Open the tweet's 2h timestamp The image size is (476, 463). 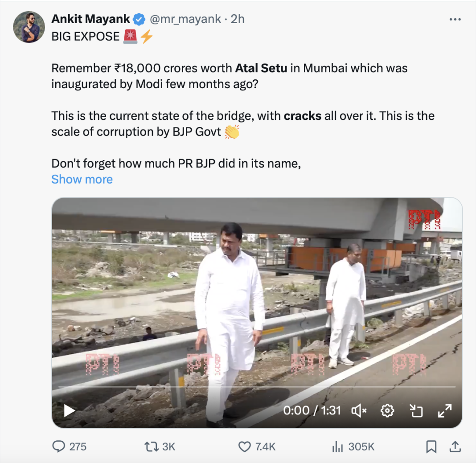tap(238, 19)
